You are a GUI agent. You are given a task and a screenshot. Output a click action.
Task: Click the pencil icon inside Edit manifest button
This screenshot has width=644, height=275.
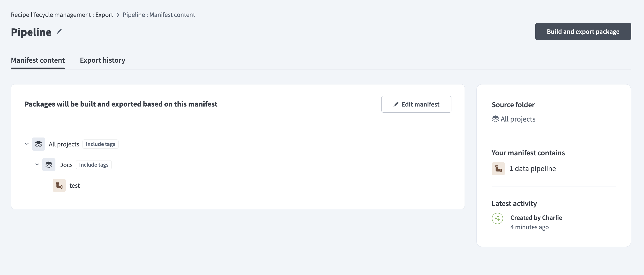396,104
